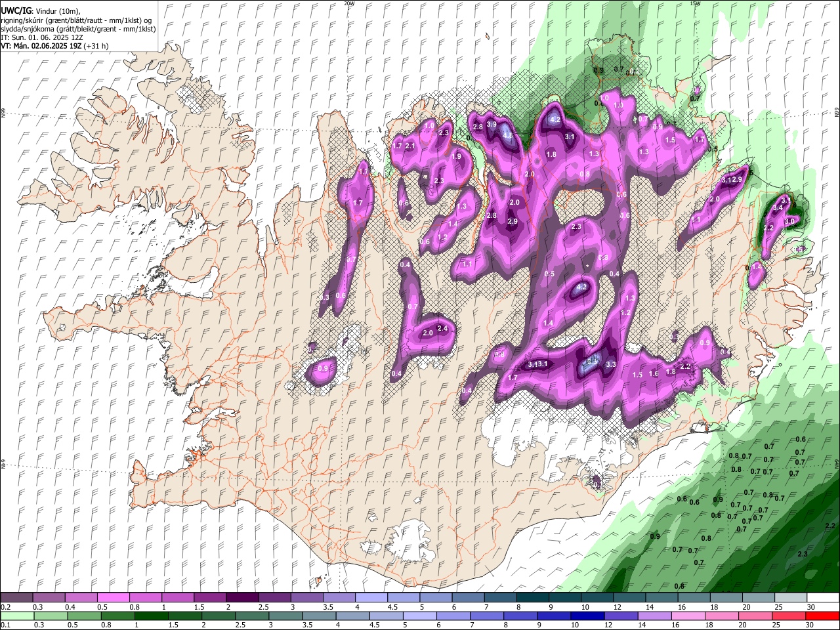This screenshot has width=840, height=630.
Task: Click the "UWC/IG: Vindur (10m)," title line
Action: 40,11
